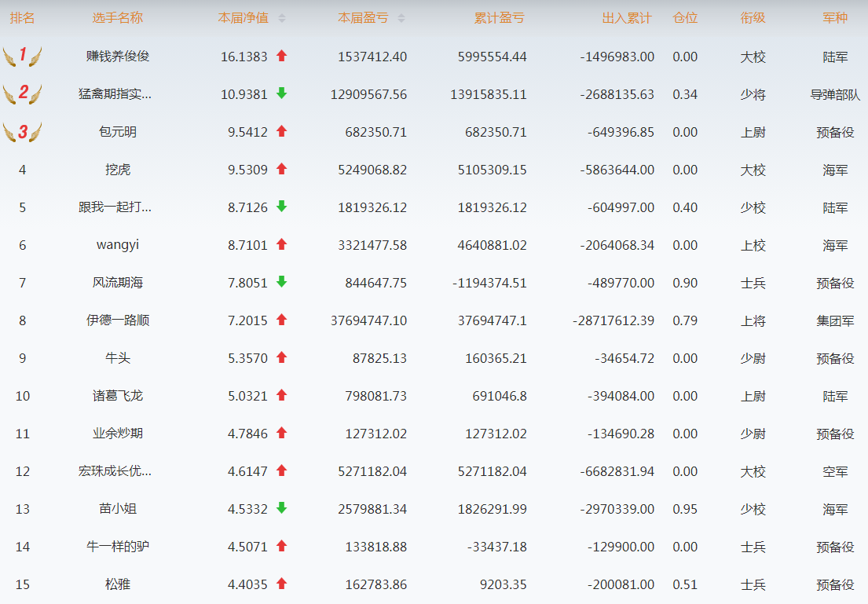Click the rank 1 laurel badge
This screenshot has height=604, width=868.
pyautogui.click(x=22, y=56)
